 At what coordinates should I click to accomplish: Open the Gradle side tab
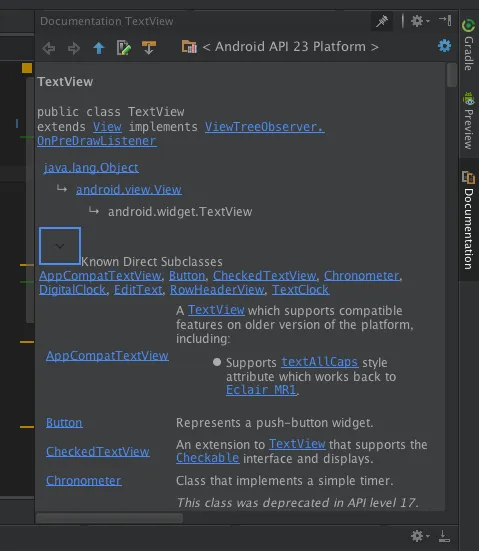(x=468, y=45)
